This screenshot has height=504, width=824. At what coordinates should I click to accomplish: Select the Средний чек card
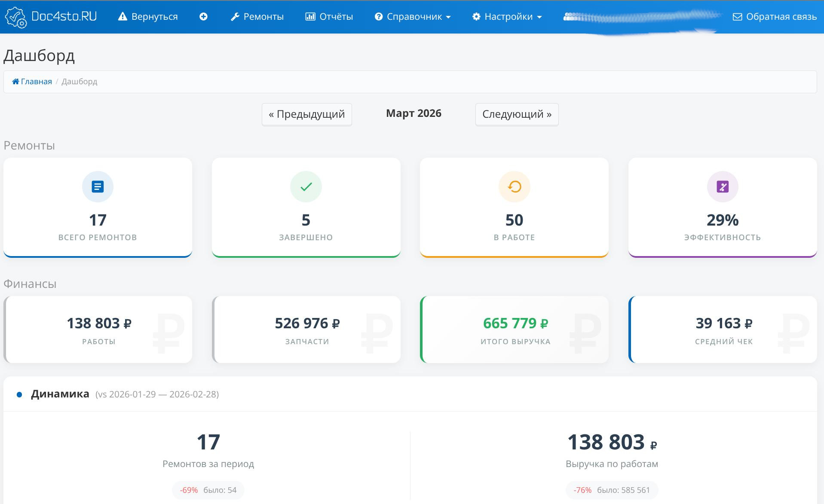coord(723,330)
